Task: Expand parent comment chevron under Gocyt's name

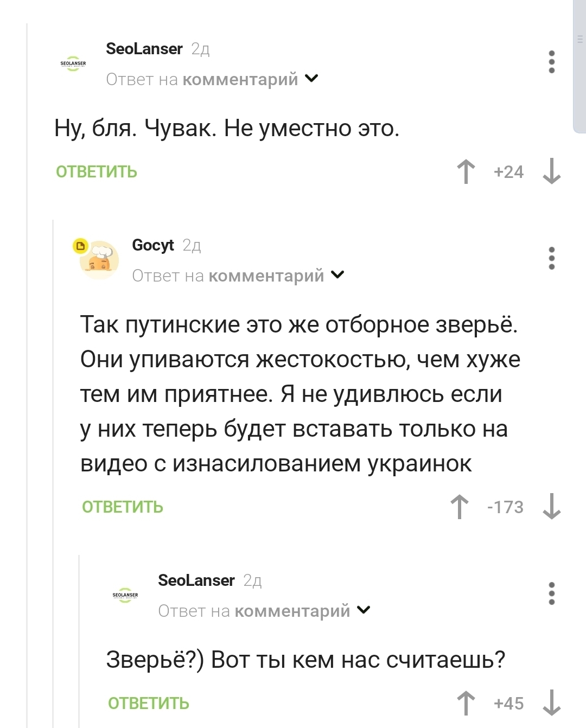Action: click(337, 275)
